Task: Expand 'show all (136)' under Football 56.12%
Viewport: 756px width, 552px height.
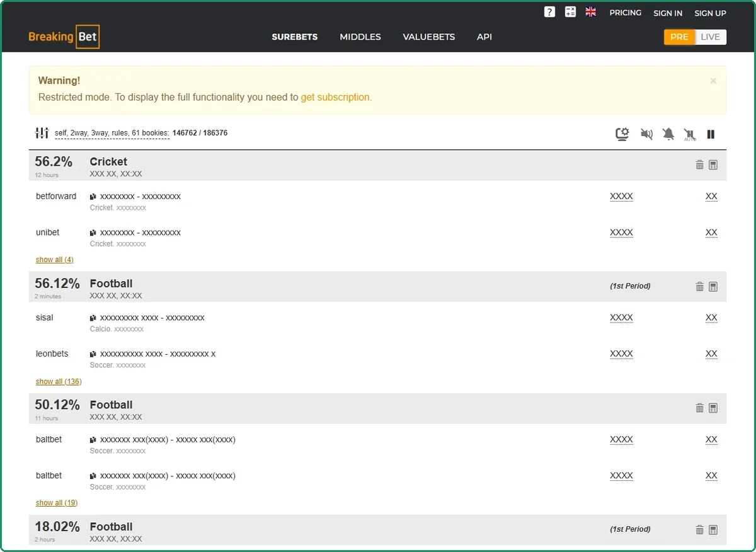Action: 59,381
